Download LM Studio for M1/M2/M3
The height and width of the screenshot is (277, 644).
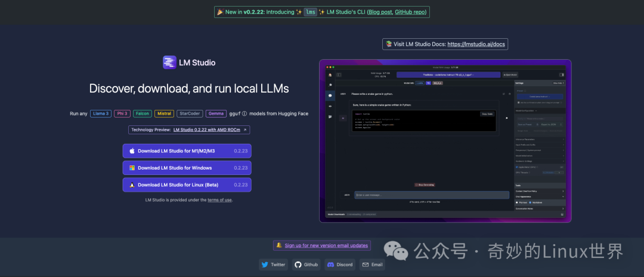click(187, 151)
